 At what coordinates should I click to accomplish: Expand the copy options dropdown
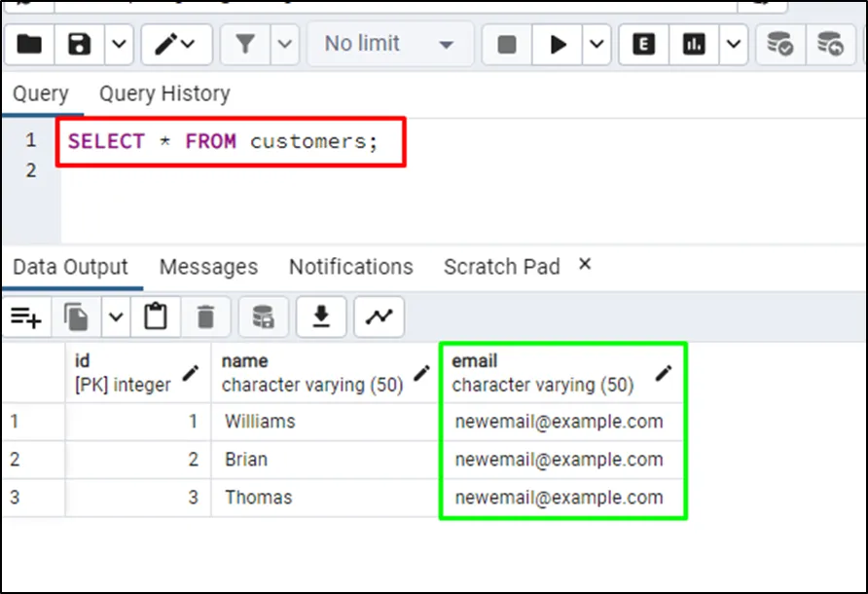[116, 316]
